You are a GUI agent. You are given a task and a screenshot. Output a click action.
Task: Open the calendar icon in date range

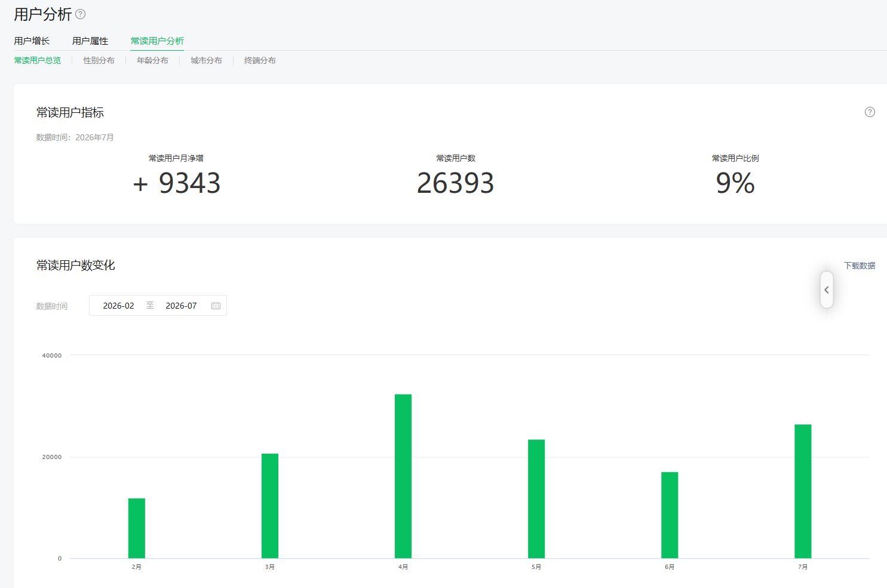pos(216,306)
